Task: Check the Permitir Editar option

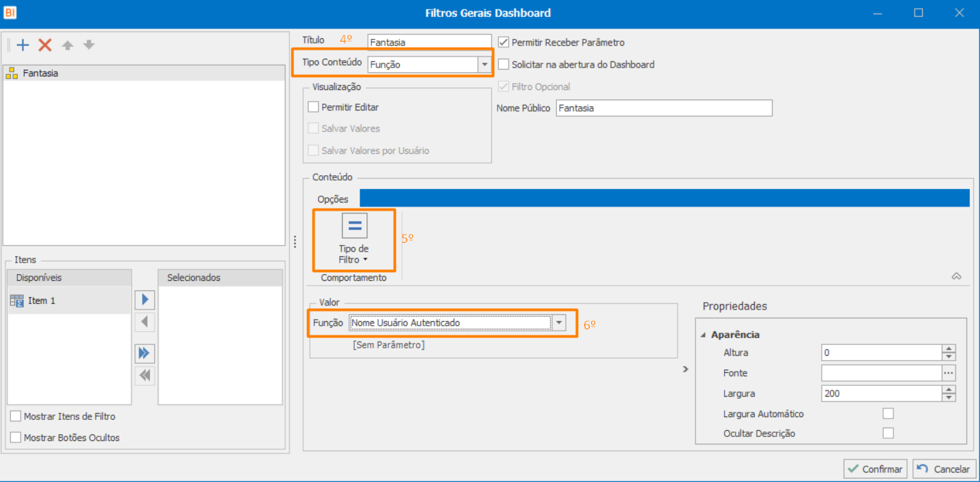Action: [314, 107]
